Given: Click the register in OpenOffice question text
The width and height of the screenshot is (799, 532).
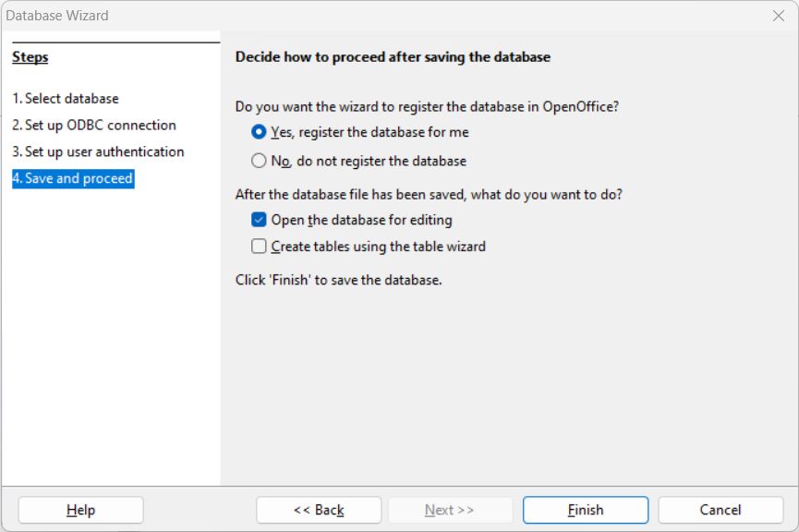Looking at the screenshot, I should click(x=427, y=106).
